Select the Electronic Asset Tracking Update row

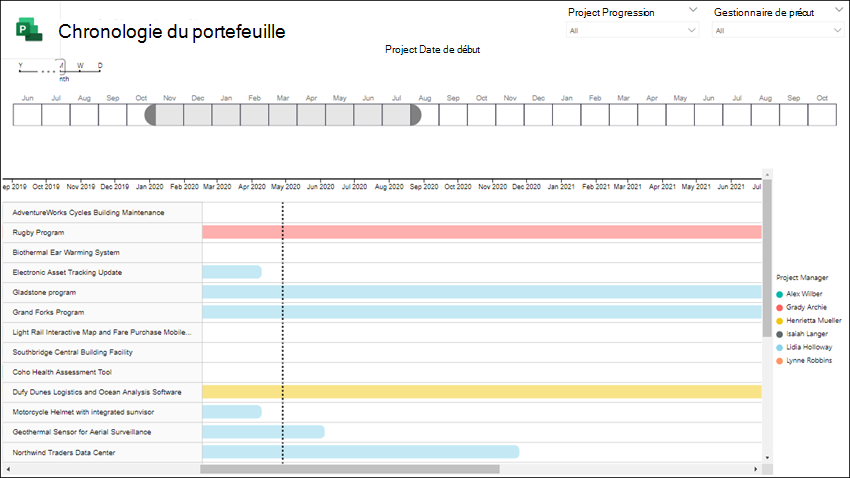click(102, 273)
